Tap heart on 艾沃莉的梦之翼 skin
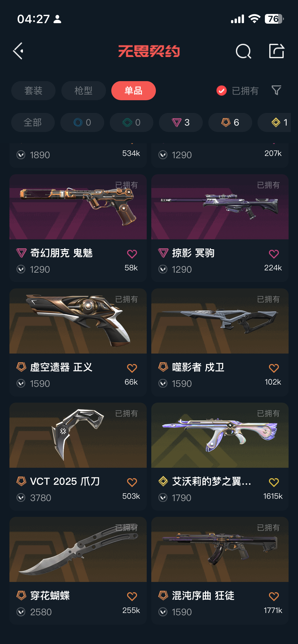The height and width of the screenshot is (644, 298). [274, 482]
